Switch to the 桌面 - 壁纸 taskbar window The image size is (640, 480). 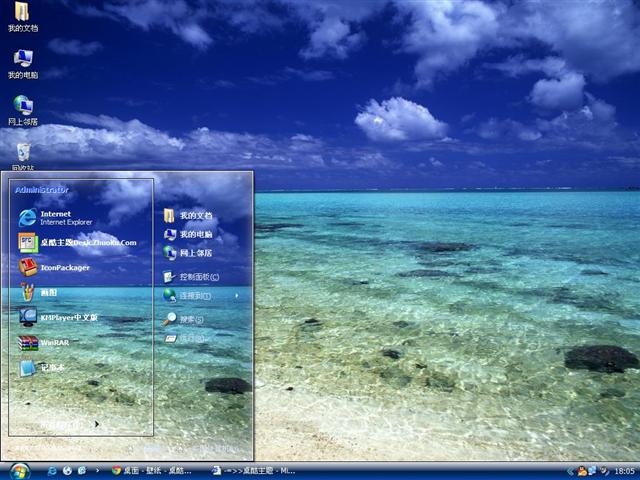pyautogui.click(x=153, y=470)
